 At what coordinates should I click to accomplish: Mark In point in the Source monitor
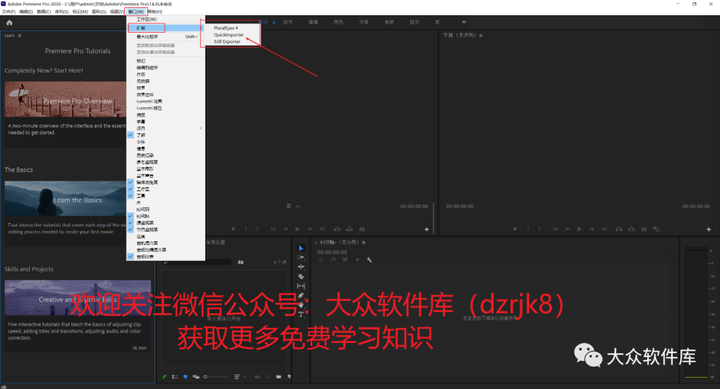click(246, 229)
